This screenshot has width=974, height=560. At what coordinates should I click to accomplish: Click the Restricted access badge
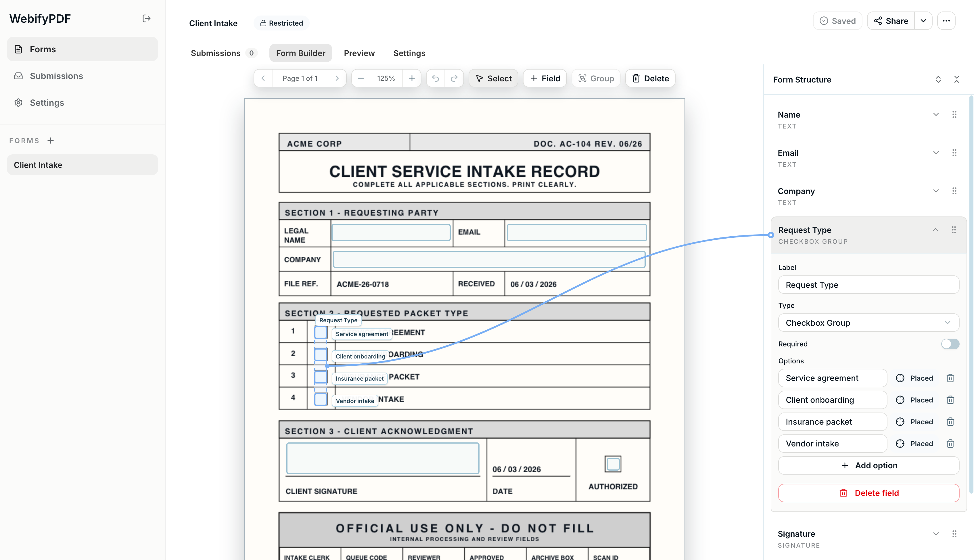(x=281, y=23)
